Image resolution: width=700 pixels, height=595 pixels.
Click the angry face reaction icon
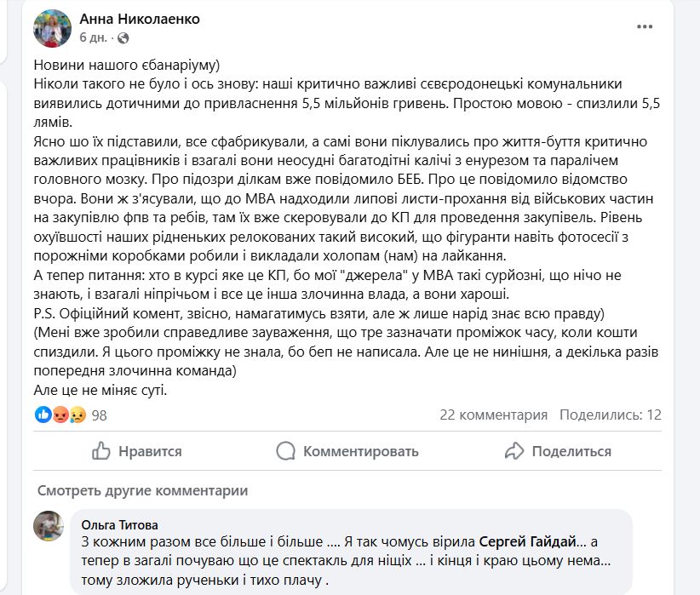[60, 415]
